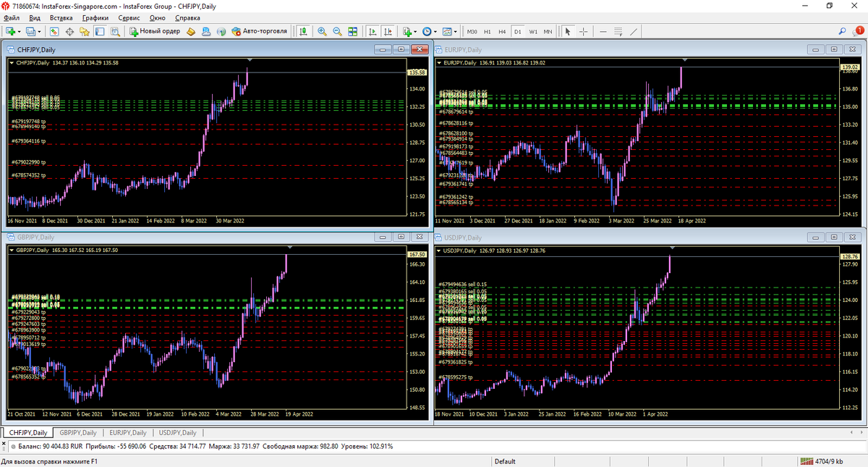This screenshot has width=868, height=467.
Task: Click the triangle before GBPJPY,Daily chart header
Action: (x=12, y=250)
